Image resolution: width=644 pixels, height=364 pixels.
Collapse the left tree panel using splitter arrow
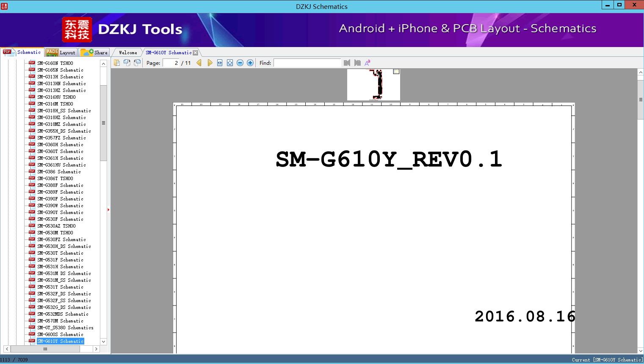[x=108, y=210]
